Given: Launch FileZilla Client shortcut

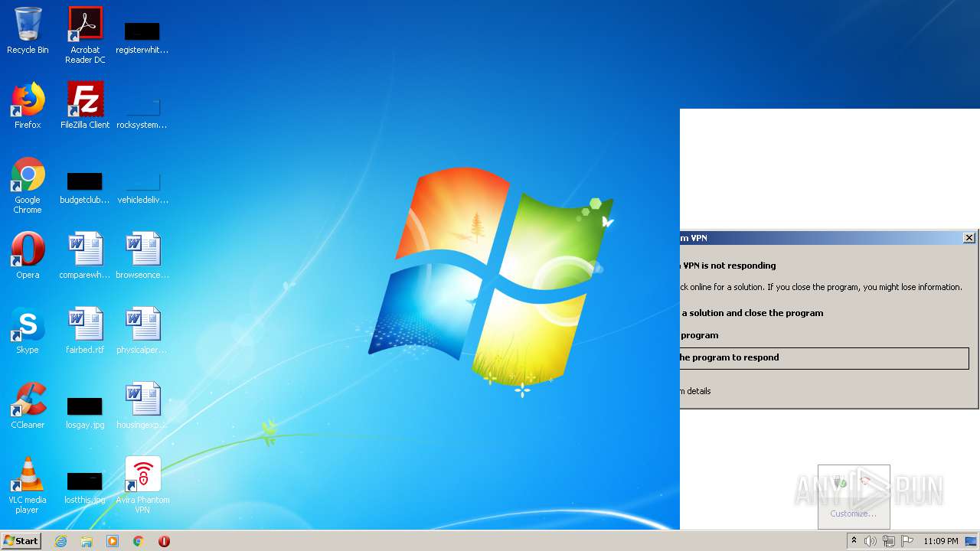Looking at the screenshot, I should point(85,106).
